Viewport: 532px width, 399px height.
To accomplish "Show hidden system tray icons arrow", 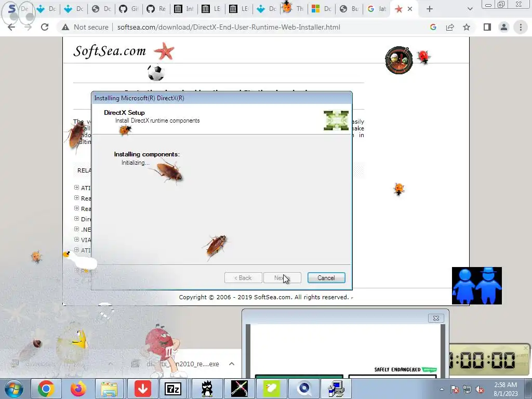I will click(x=442, y=389).
